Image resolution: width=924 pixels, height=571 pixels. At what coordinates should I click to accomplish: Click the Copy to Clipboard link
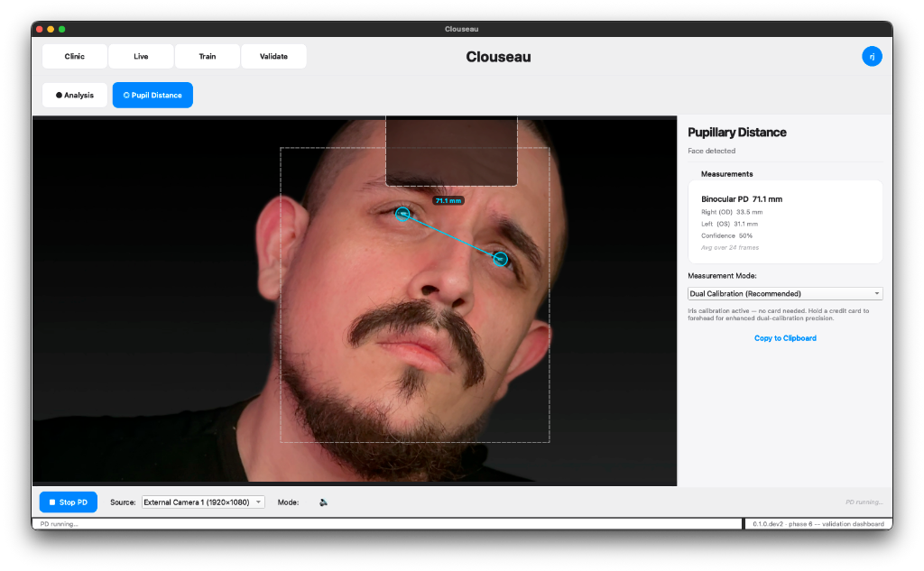785,338
